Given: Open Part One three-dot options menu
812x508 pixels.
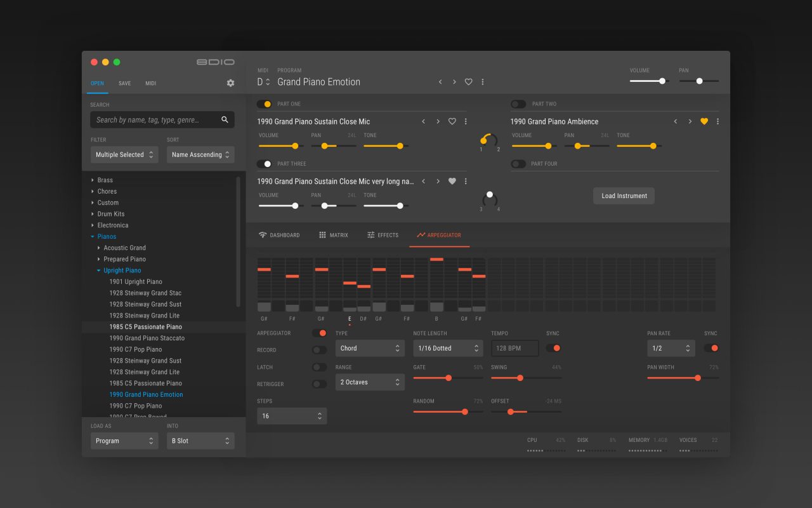Looking at the screenshot, I should [x=466, y=121].
